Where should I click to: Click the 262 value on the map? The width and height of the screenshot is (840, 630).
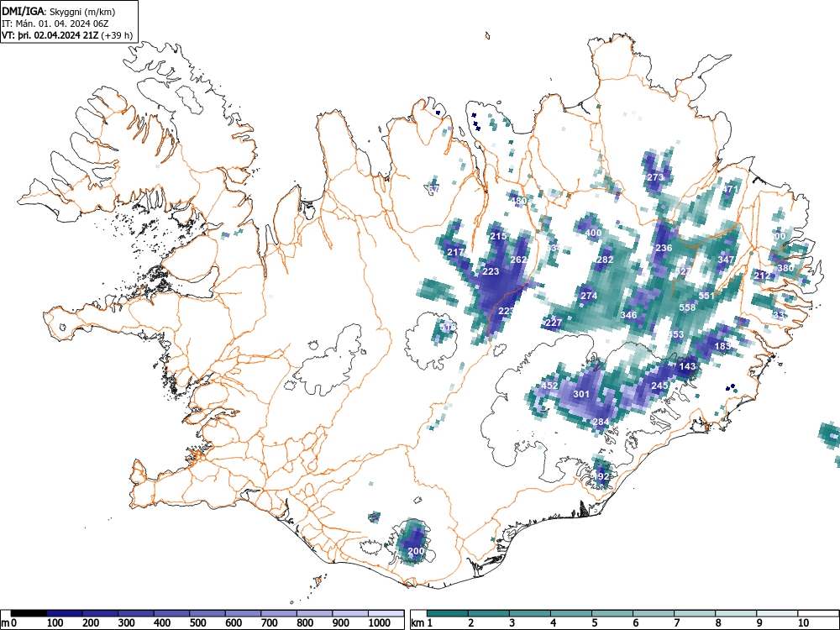click(x=518, y=260)
